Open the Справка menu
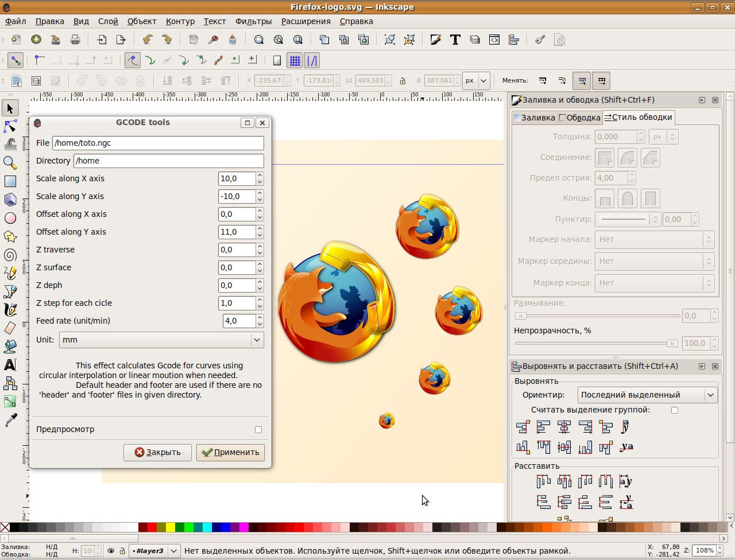735x560 pixels. (x=356, y=21)
